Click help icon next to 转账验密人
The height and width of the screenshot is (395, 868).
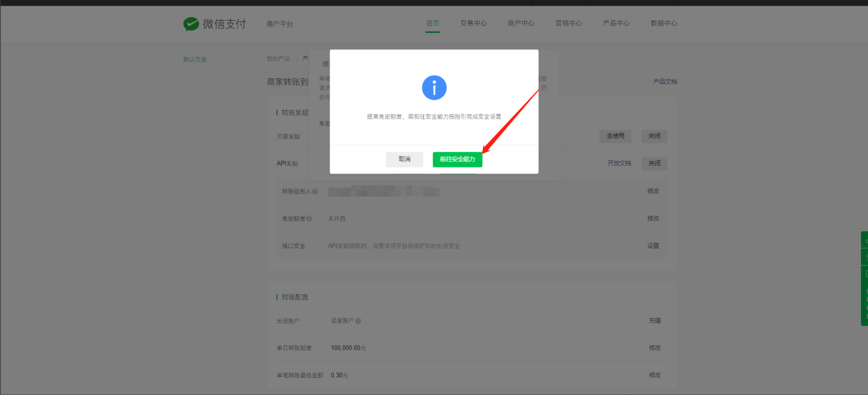[315, 191]
